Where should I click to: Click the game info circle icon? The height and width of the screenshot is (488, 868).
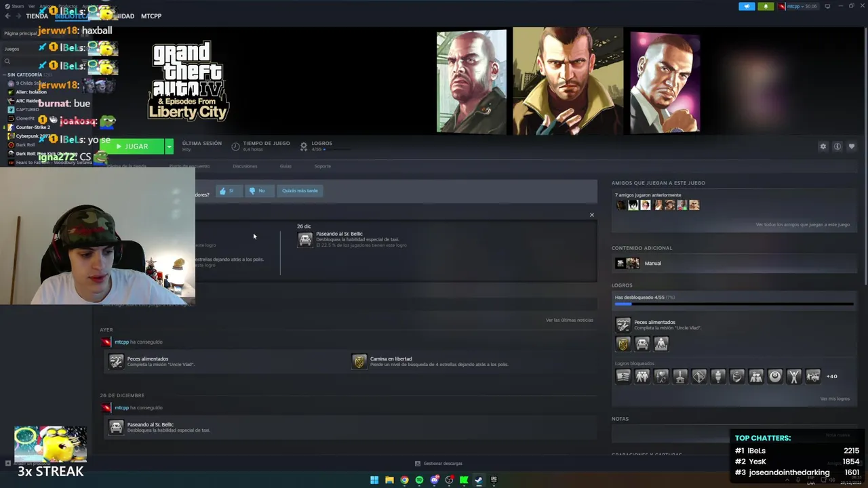837,146
